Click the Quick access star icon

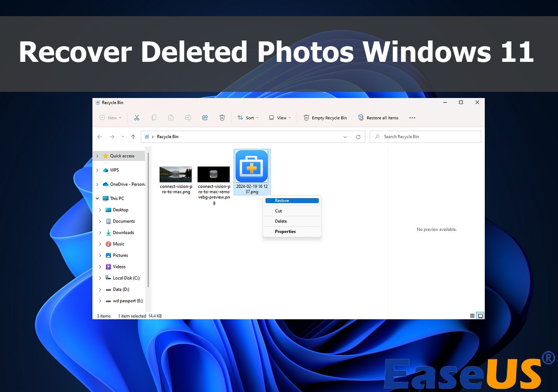tap(105, 156)
